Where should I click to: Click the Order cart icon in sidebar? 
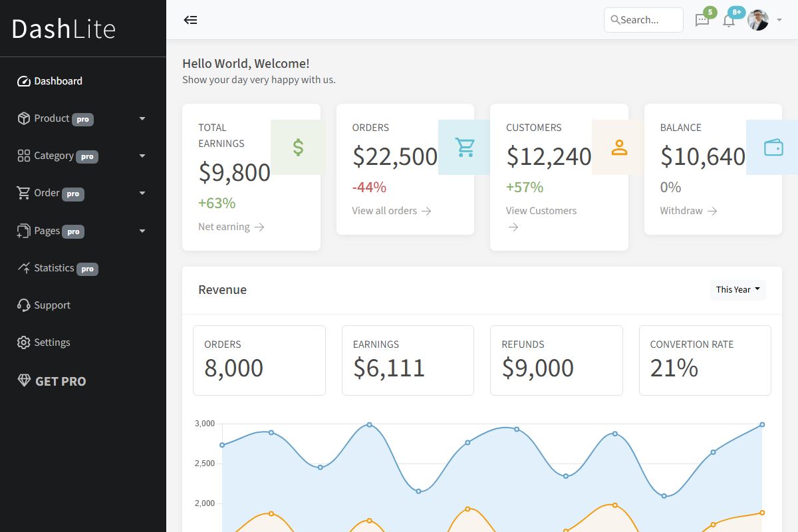(x=24, y=193)
